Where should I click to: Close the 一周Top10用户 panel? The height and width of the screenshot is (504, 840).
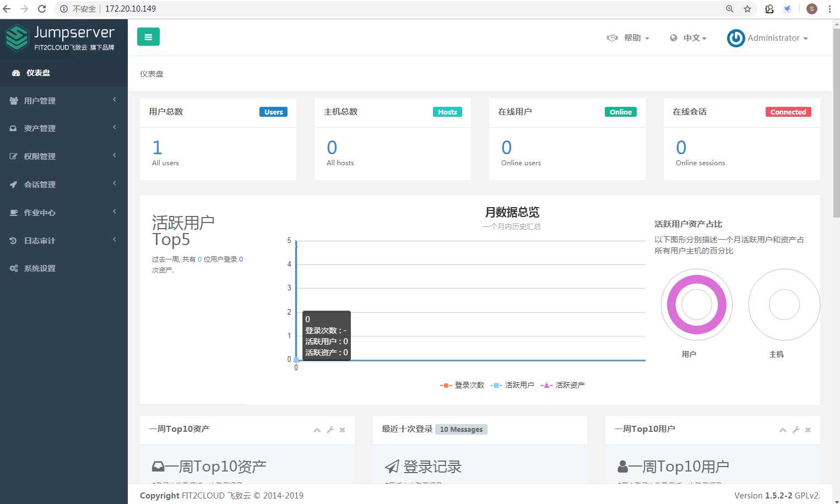(808, 430)
